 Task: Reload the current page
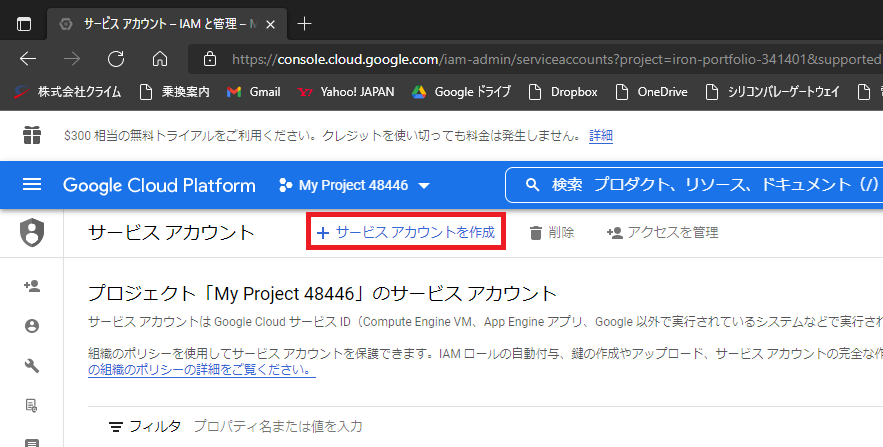point(116,59)
